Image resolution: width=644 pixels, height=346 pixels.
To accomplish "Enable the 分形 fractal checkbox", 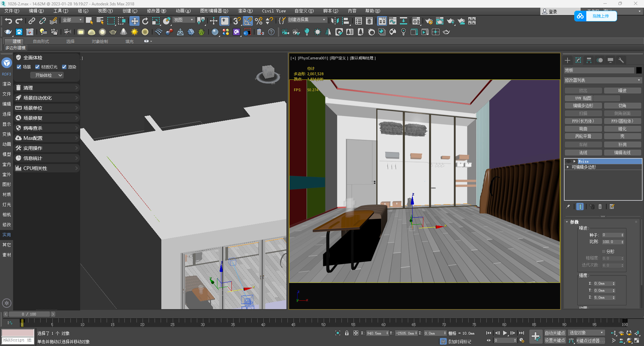I will click(604, 251).
